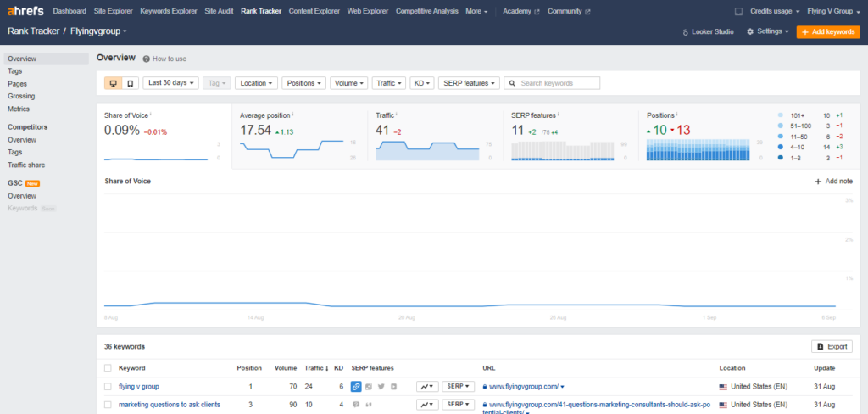The image size is (868, 414).
Task: Click the video SERP feature icon in flying v group row
Action: 393,386
